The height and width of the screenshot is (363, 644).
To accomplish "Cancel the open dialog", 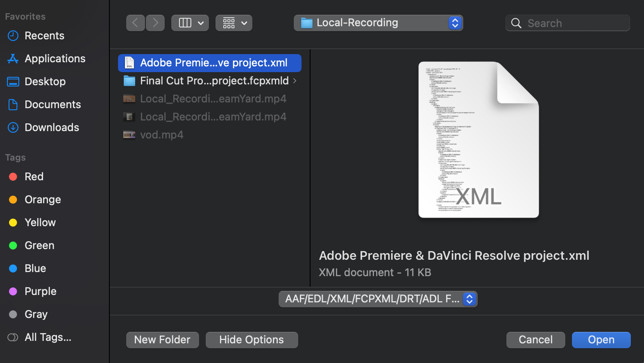I will point(535,340).
